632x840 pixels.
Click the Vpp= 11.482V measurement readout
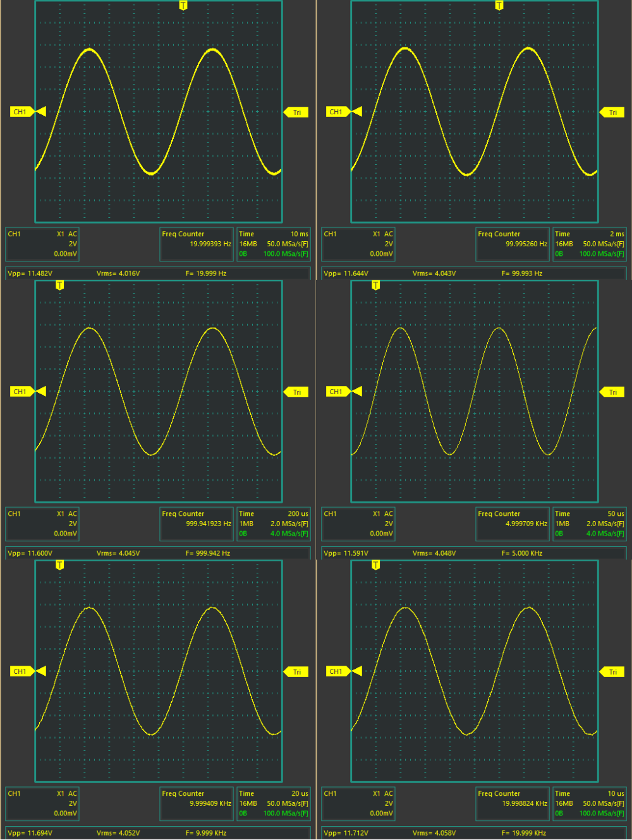point(30,273)
